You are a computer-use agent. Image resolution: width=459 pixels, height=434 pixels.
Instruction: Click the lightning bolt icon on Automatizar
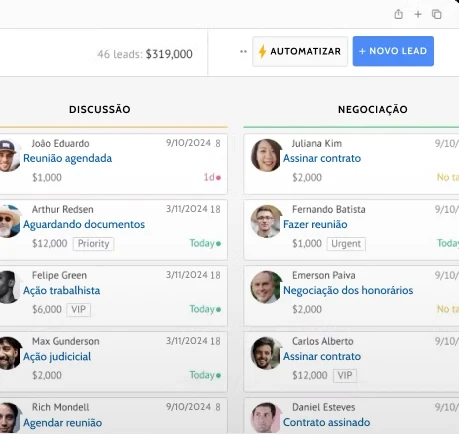[x=262, y=51]
